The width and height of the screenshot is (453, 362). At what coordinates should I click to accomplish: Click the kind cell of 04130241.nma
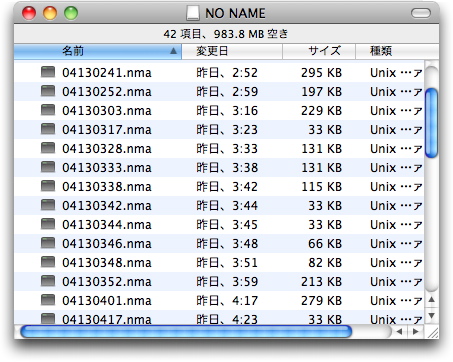click(396, 73)
